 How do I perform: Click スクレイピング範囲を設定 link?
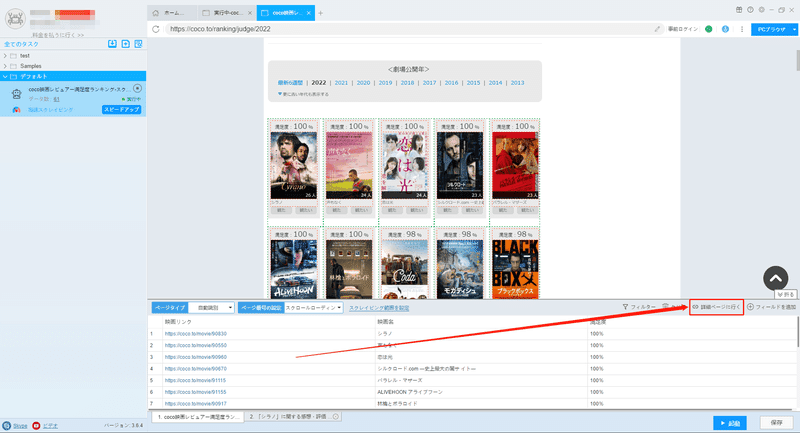point(379,308)
